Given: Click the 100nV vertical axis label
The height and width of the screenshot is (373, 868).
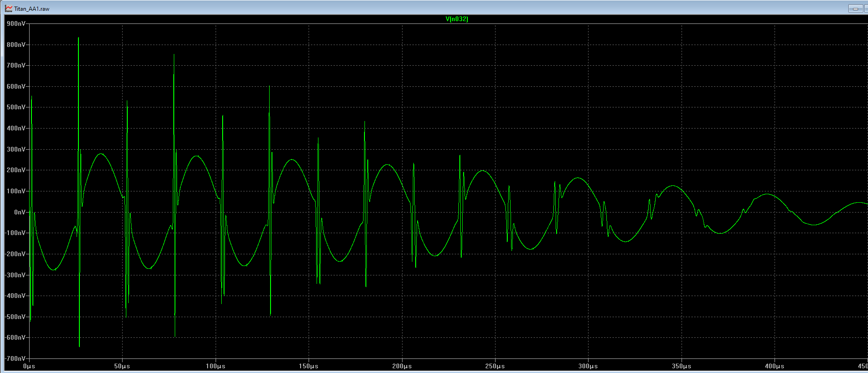Looking at the screenshot, I should (16, 191).
